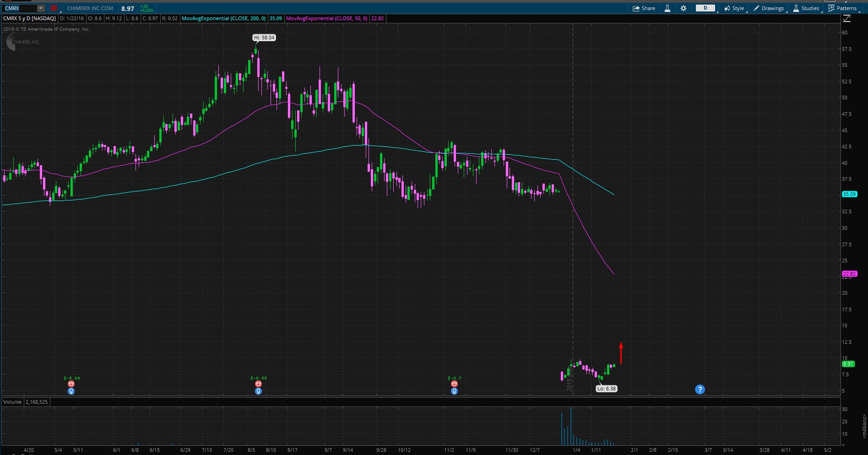Click the volume value 2,168,525

tap(37, 402)
